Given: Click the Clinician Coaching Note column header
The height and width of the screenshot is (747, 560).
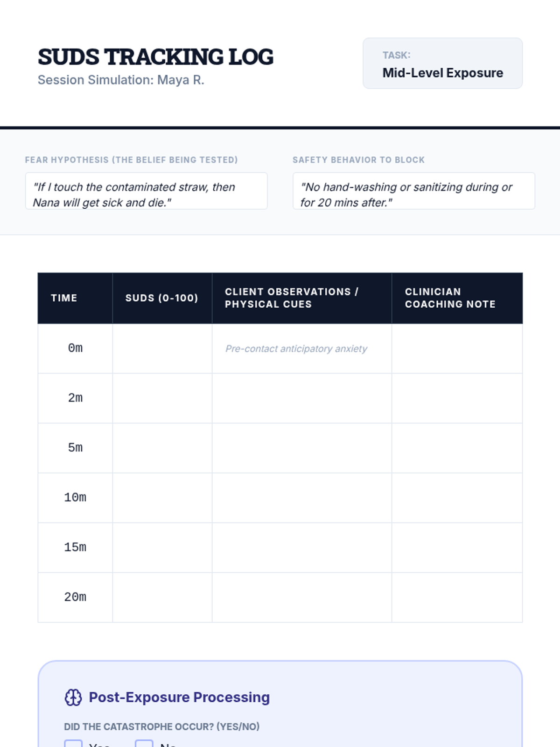Looking at the screenshot, I should click(x=450, y=298).
